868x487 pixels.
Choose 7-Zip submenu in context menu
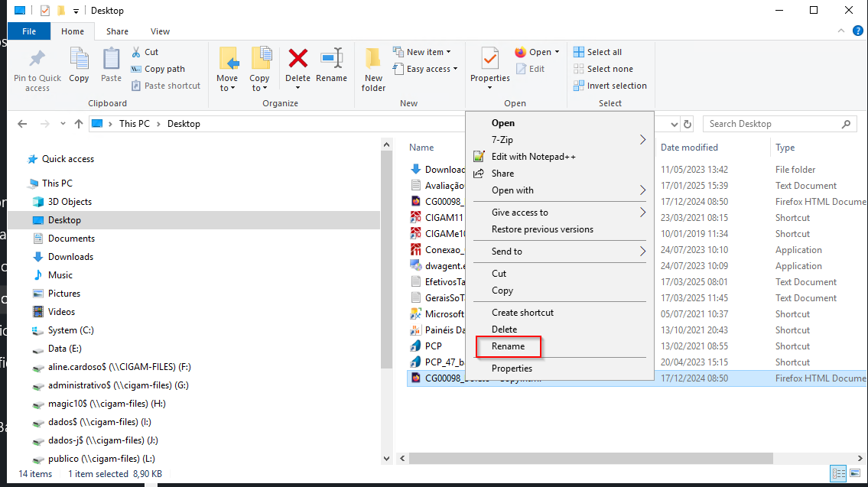coord(560,140)
